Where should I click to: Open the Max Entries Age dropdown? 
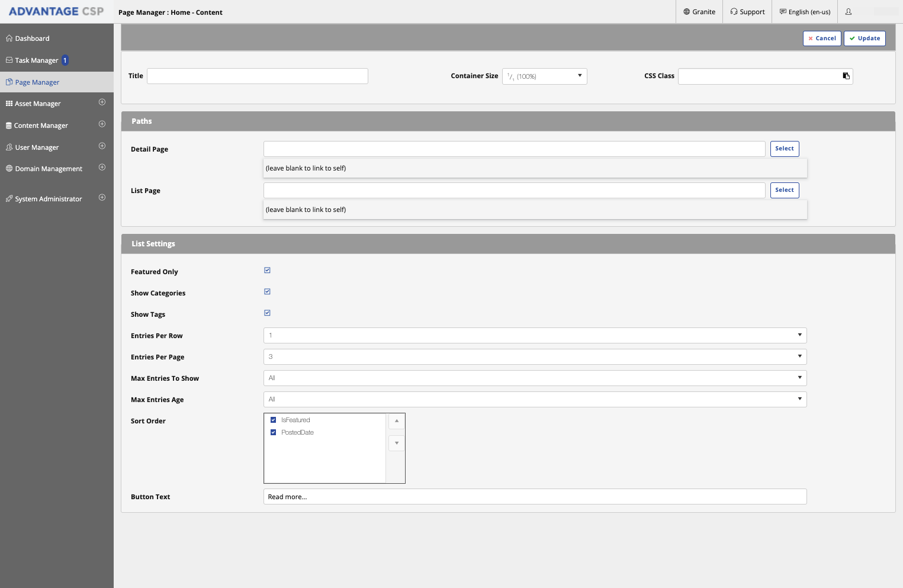(x=535, y=400)
